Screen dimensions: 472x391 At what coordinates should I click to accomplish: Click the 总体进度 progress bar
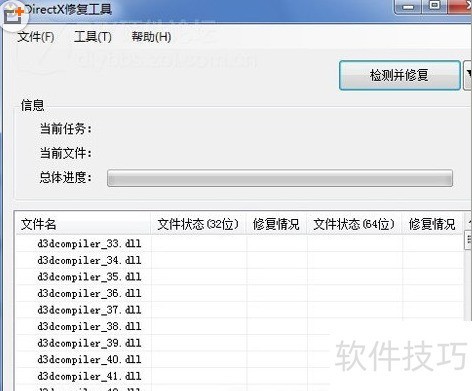(x=280, y=178)
